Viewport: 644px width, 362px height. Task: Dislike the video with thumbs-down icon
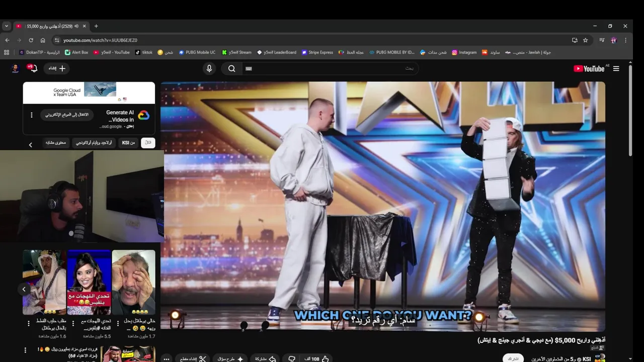[x=292, y=358]
